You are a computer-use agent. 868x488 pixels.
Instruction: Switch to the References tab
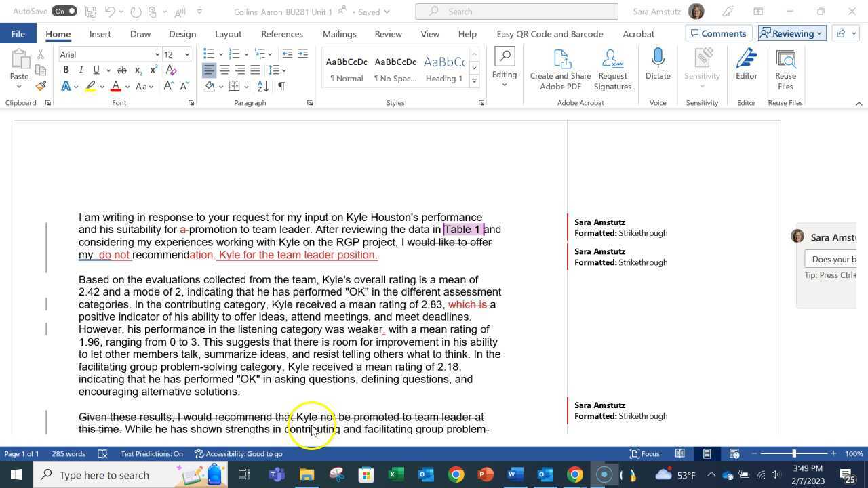pyautogui.click(x=281, y=34)
